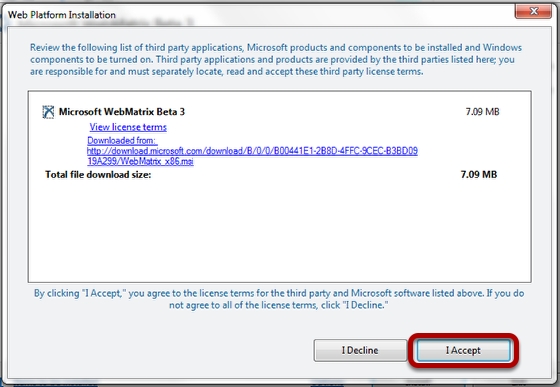Click the Web Platform Installation title text
The height and width of the screenshot is (387, 560).
tap(62, 15)
